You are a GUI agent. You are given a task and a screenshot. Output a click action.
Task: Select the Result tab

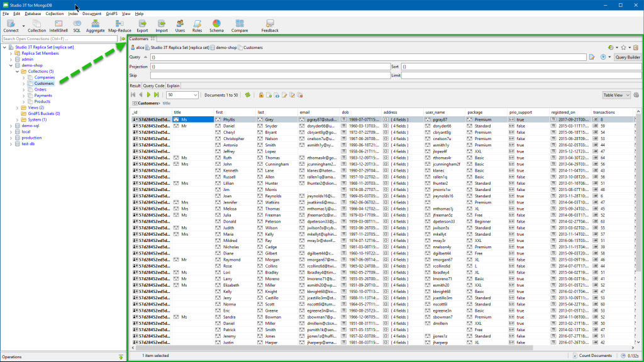click(135, 85)
